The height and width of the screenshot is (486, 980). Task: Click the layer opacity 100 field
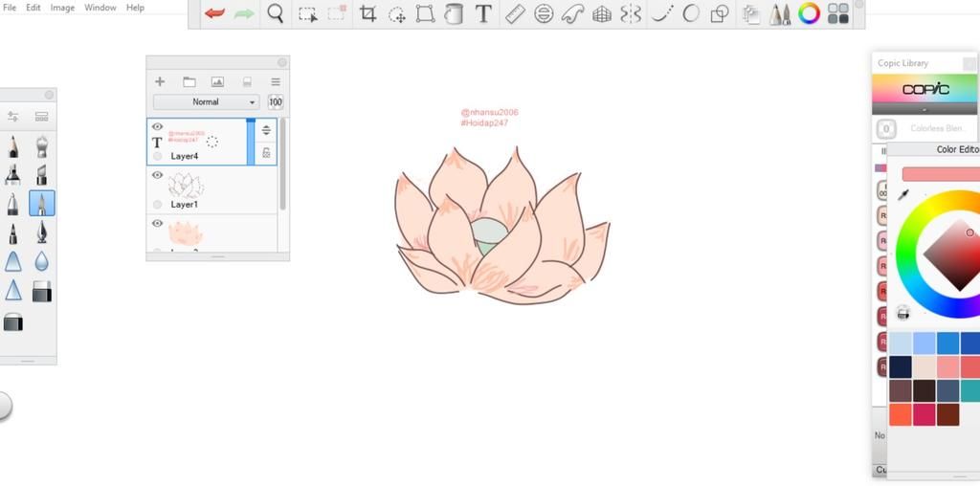point(276,101)
